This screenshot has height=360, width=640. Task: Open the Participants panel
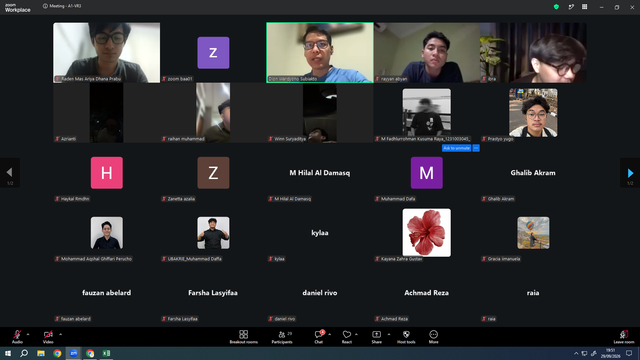click(x=282, y=337)
